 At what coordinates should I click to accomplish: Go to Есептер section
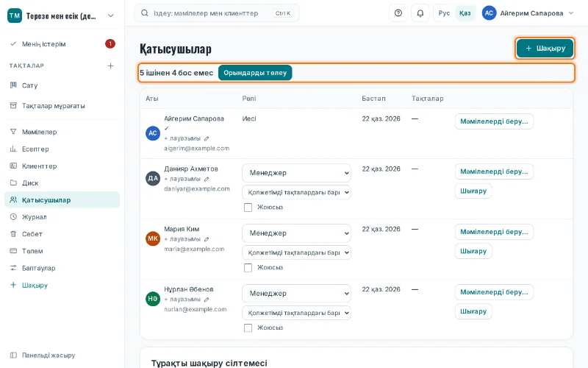[x=62, y=149]
